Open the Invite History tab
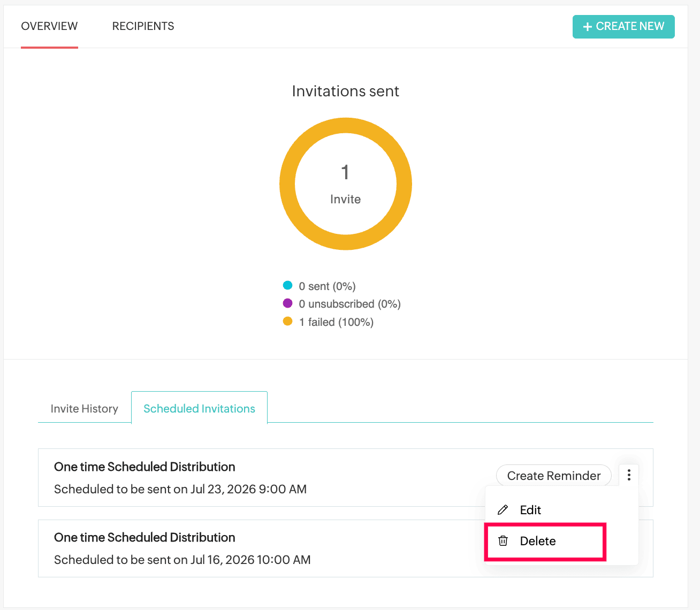The height and width of the screenshot is (610, 700). point(84,408)
